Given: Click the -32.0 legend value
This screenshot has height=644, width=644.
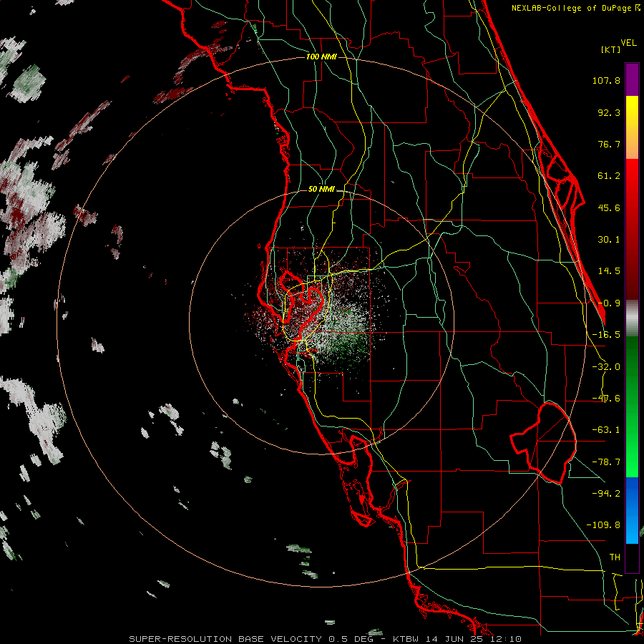Looking at the screenshot, I should [606, 367].
